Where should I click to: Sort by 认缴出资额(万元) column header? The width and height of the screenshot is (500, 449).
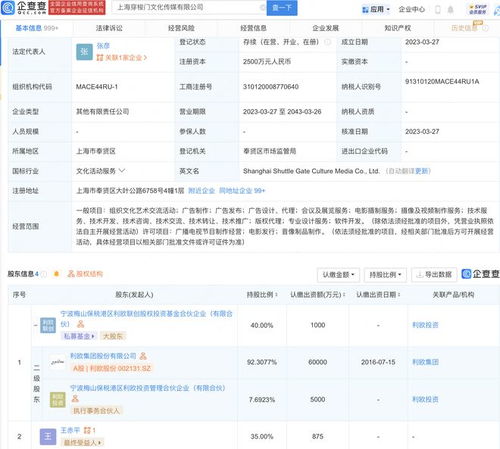(x=318, y=295)
